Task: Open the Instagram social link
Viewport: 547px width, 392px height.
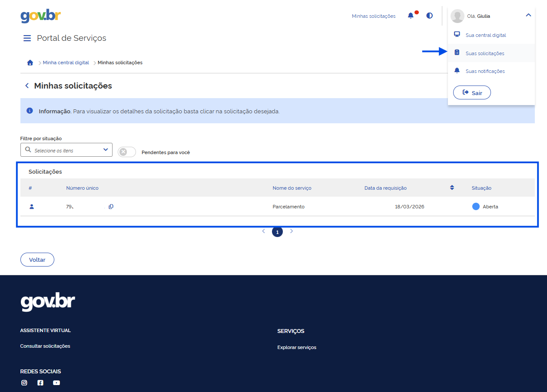Action: (x=24, y=383)
